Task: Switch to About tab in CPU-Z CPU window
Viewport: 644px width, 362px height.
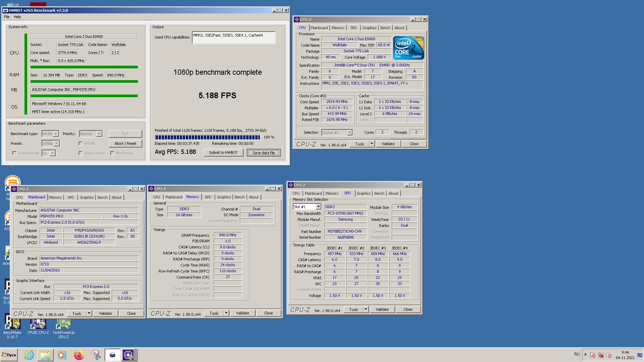Action: (x=399, y=28)
